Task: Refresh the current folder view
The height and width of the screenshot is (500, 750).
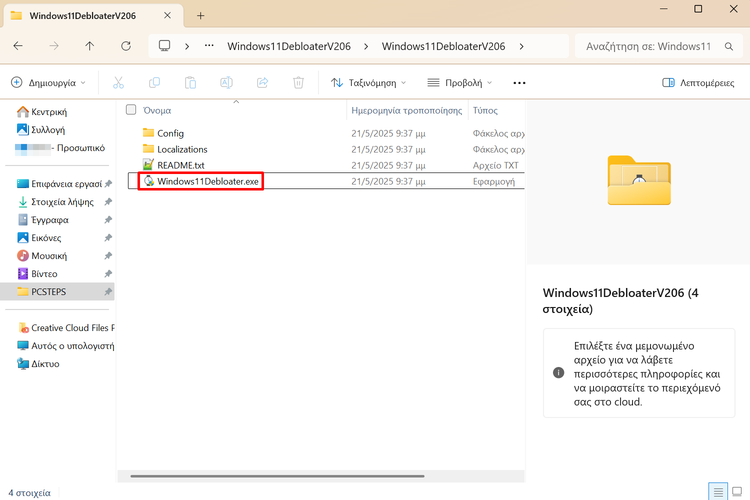Action: pos(126,46)
